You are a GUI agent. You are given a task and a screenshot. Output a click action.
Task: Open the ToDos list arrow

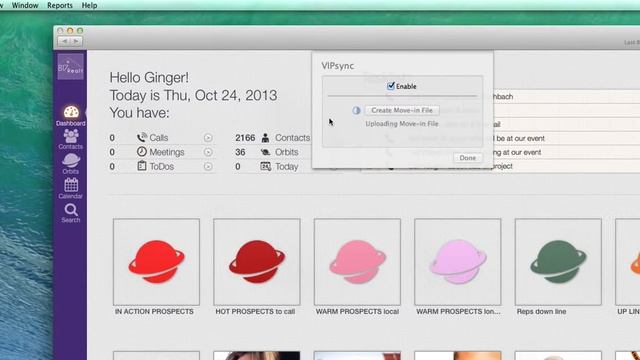208,167
